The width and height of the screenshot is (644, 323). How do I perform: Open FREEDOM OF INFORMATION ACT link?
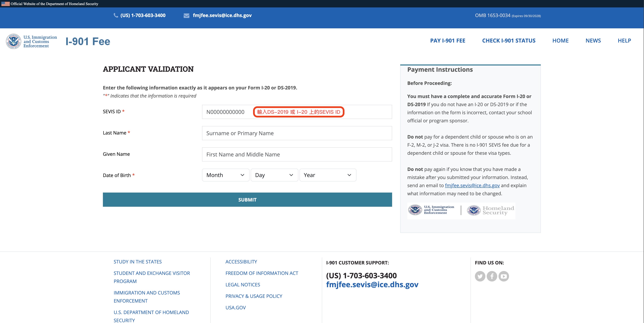(262, 273)
